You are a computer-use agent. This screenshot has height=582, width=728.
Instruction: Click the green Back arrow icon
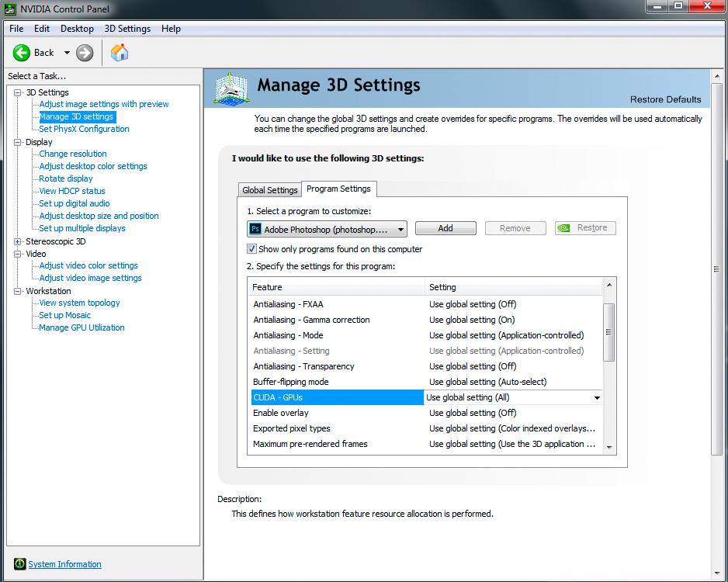click(22, 53)
